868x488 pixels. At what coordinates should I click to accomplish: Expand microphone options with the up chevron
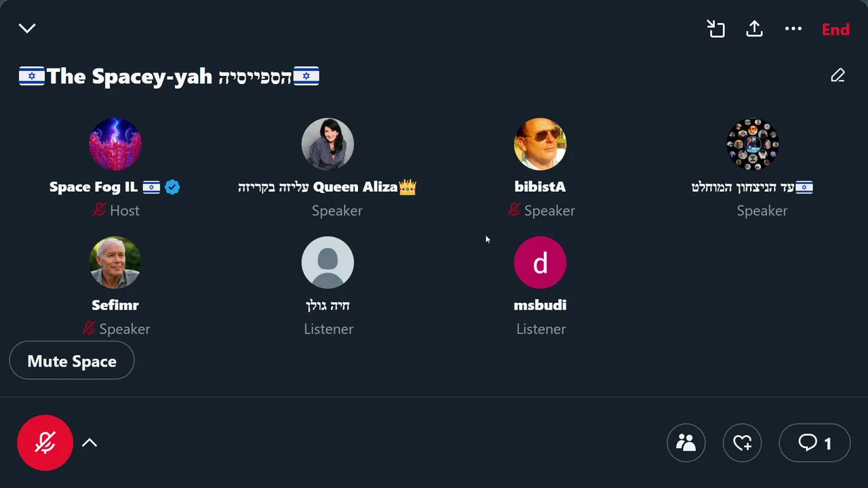click(x=90, y=443)
